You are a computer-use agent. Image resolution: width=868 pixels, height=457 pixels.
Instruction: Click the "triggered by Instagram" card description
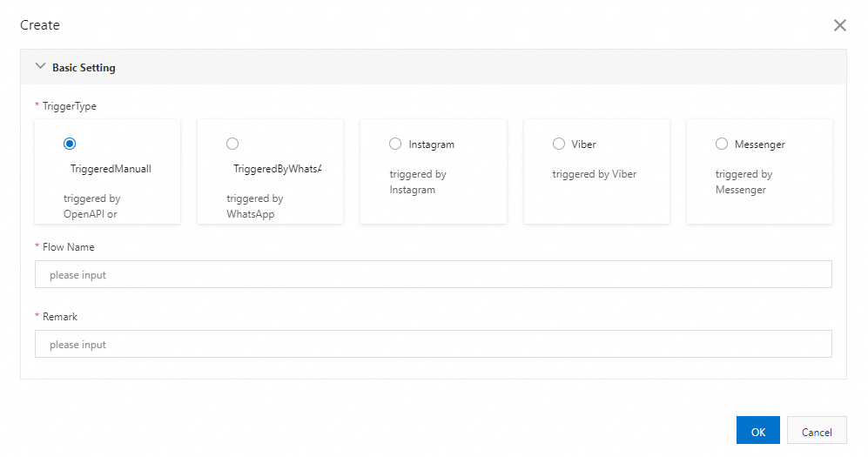tap(418, 182)
